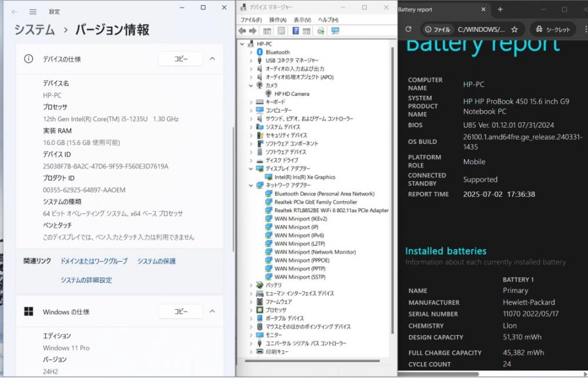
Task: Click the システム breadcrumb in Settings
Action: click(x=35, y=29)
